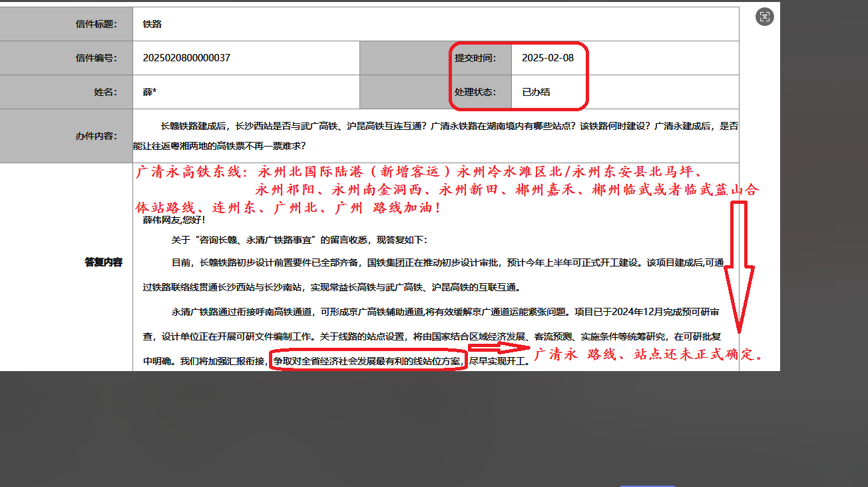Click the '姓名:' label
The image size is (868, 487).
point(105,92)
